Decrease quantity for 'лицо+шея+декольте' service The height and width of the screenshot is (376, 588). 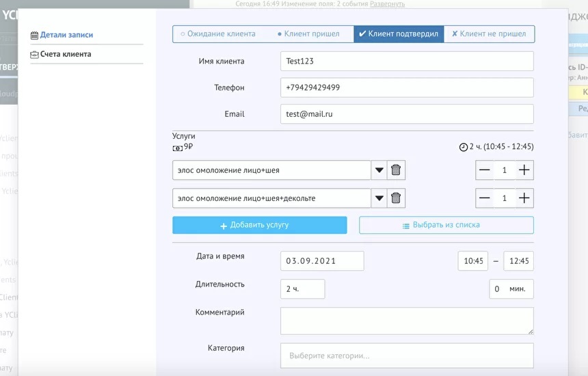(485, 198)
